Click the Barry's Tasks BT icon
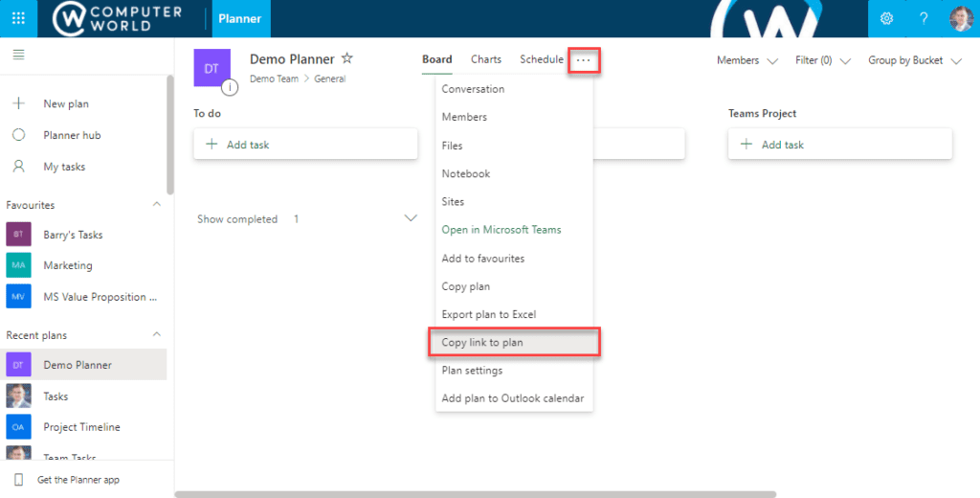 click(x=18, y=234)
